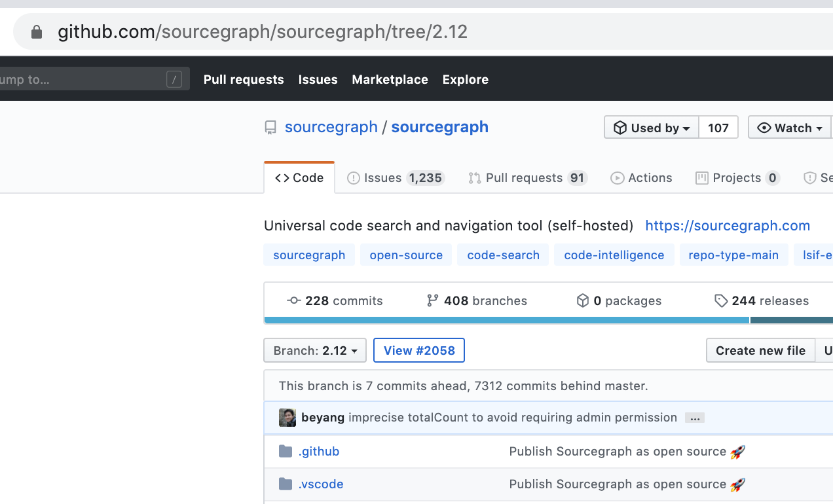
Task: Click the packages box icon
Action: point(583,300)
